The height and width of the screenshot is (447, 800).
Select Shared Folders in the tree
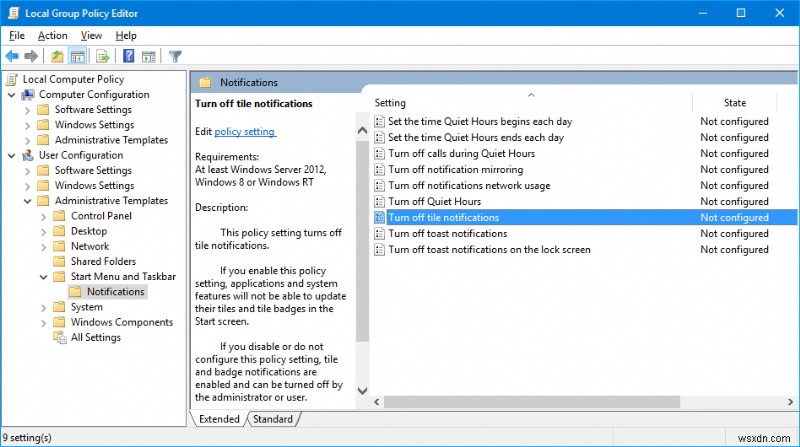(104, 261)
